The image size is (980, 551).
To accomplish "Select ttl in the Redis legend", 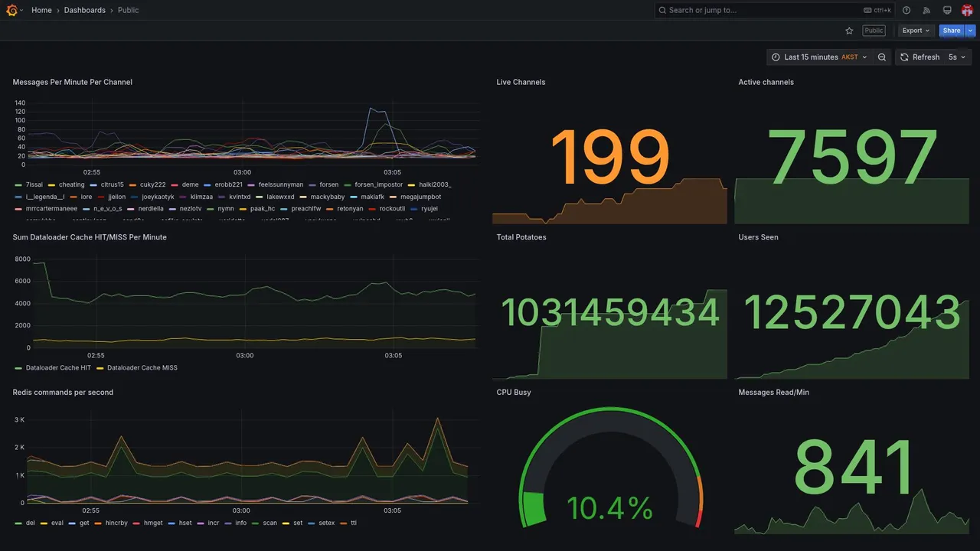I will (x=354, y=523).
